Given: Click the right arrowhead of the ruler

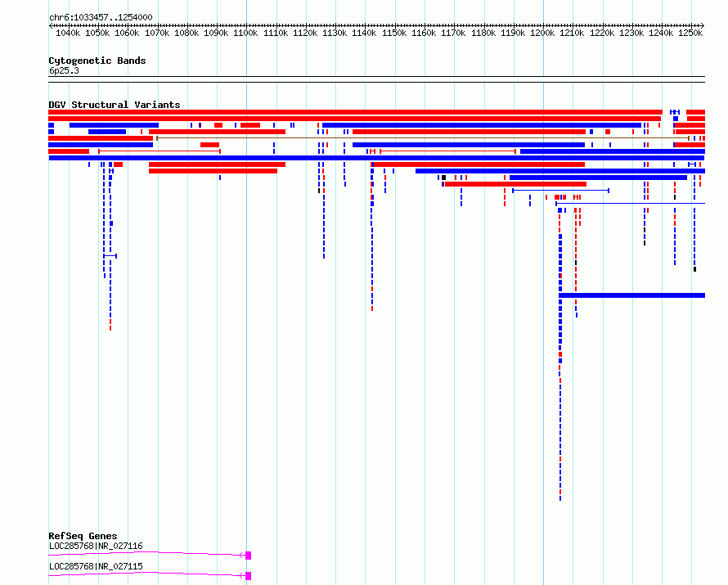Looking at the screenshot, I should pos(703,25).
